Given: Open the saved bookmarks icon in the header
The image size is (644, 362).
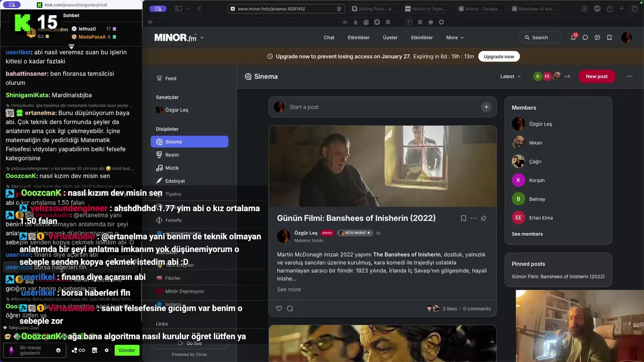Looking at the screenshot, I should point(609,38).
